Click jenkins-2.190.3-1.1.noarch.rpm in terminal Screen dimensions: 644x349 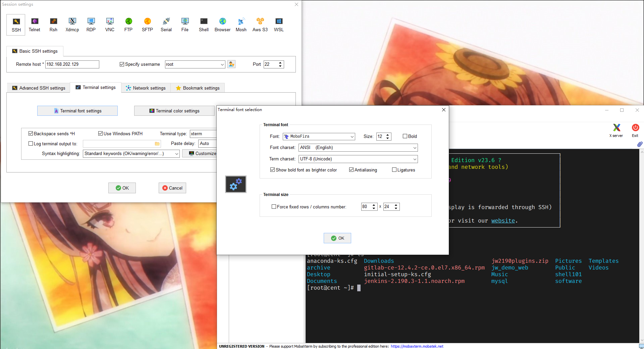coord(414,281)
